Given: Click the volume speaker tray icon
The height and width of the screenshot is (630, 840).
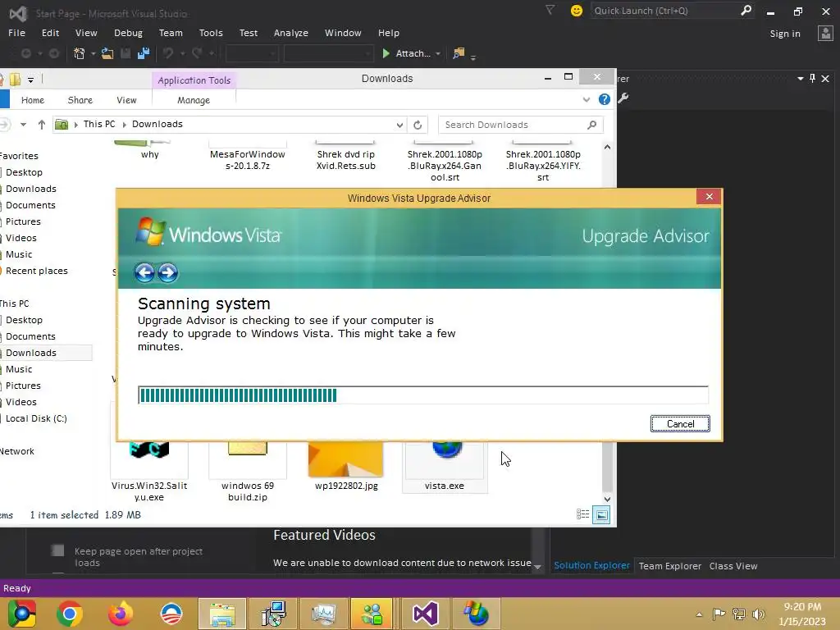Looking at the screenshot, I should click(759, 614).
